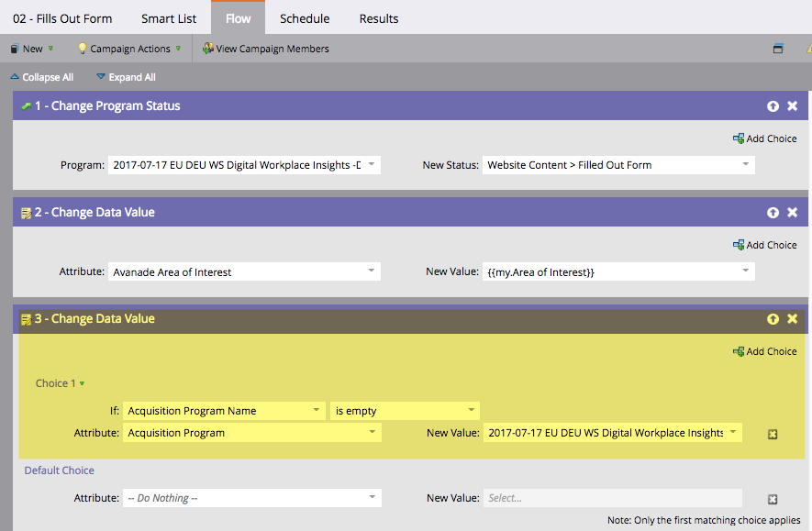Add Choice to step 2
812x531 pixels.
click(765, 245)
